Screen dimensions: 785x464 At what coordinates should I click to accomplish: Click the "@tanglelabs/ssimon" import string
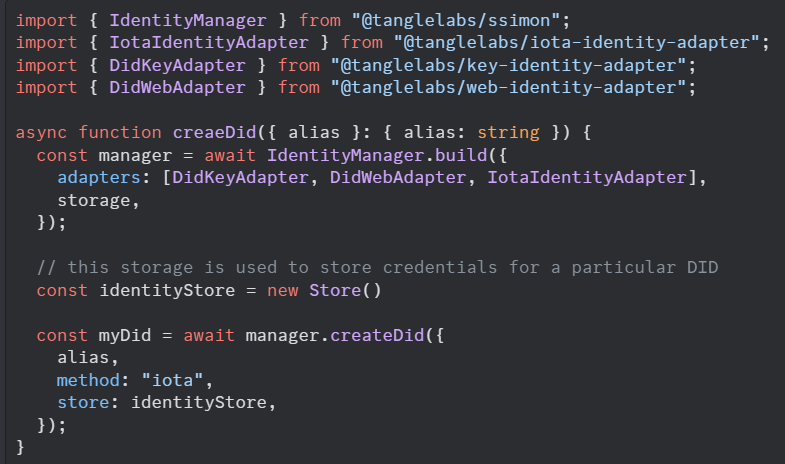456,21
